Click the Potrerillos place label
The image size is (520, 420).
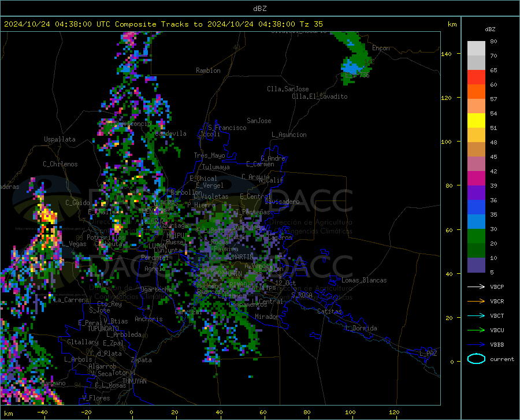(x=106, y=237)
